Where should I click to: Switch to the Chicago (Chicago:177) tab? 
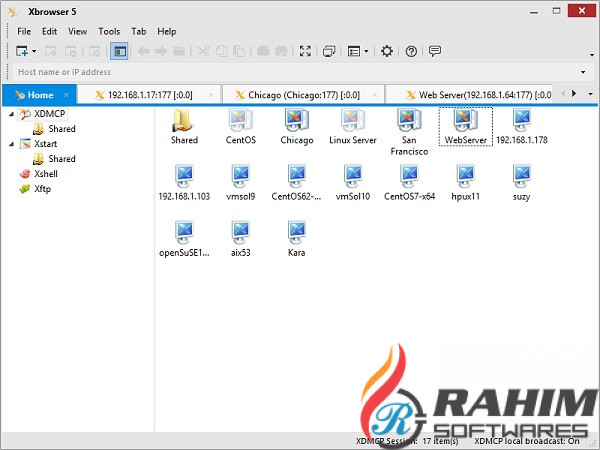click(x=304, y=95)
